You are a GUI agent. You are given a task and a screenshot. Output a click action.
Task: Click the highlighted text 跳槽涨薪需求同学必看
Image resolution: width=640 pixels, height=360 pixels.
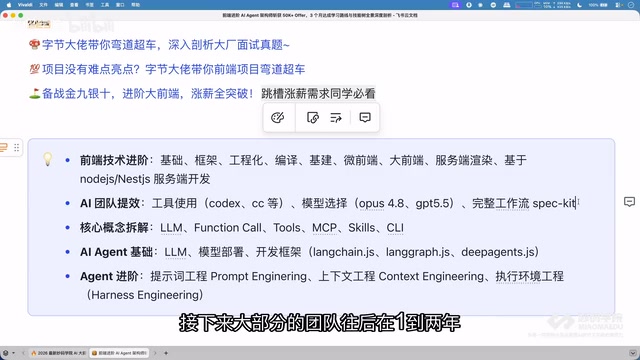pos(318,94)
